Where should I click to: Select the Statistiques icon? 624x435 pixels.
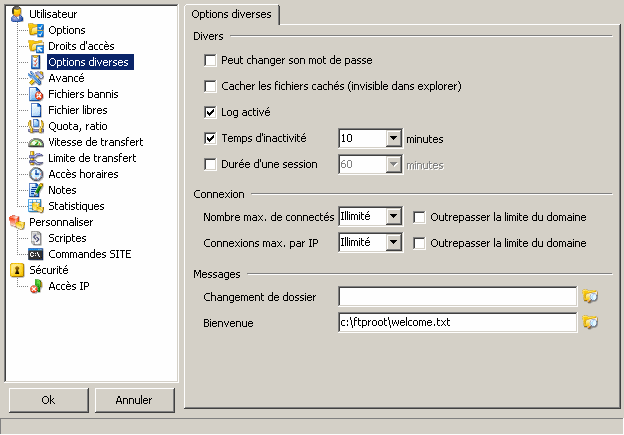tap(36, 206)
